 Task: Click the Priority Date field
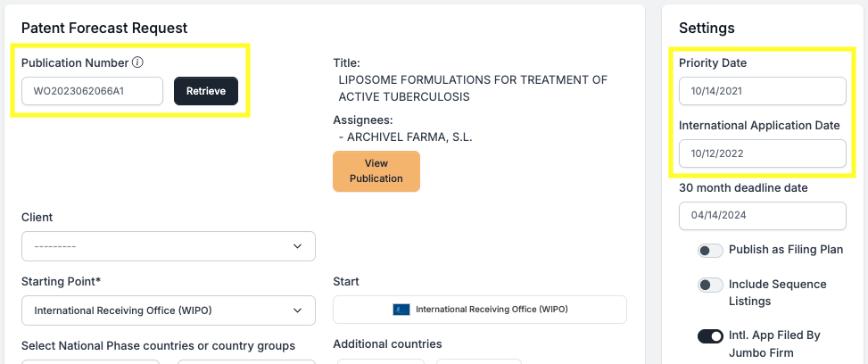[762, 91]
